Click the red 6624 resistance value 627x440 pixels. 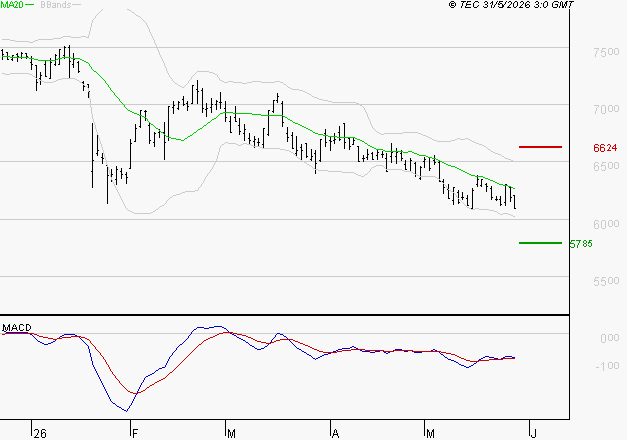(605, 148)
